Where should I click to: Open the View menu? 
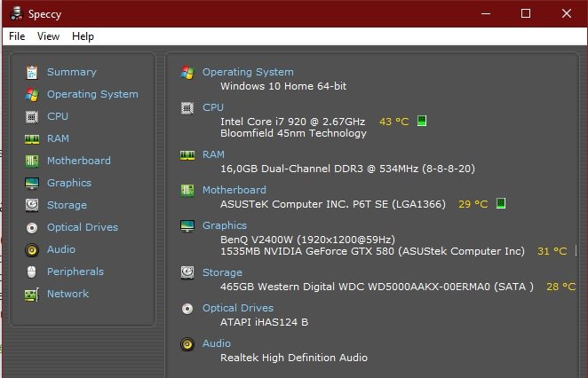(x=48, y=36)
